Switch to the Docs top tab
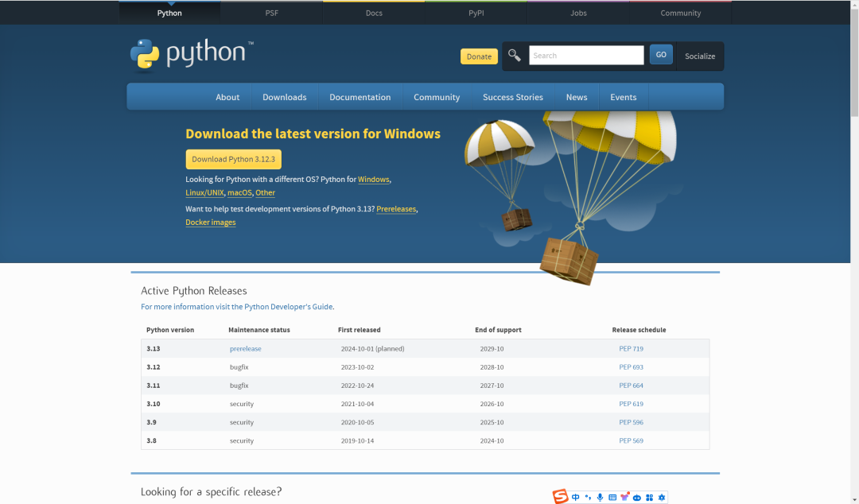The height and width of the screenshot is (504, 859). pyautogui.click(x=374, y=13)
